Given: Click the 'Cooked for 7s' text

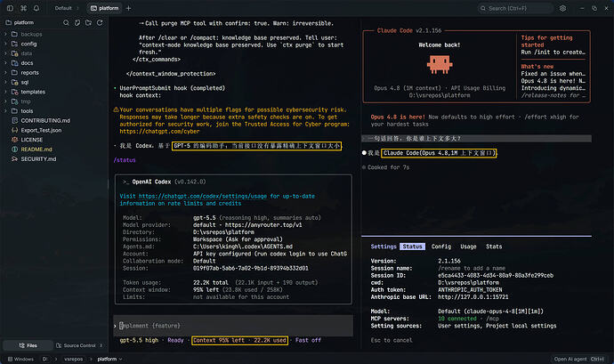Looking at the screenshot, I should click(x=389, y=167).
